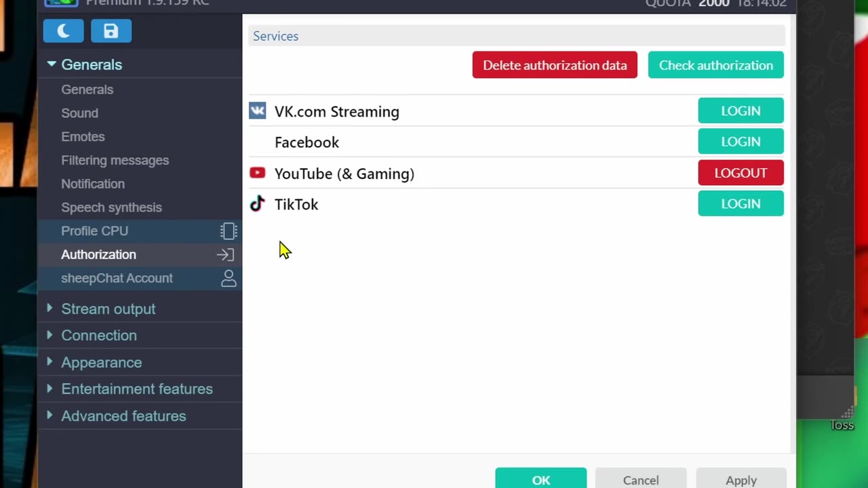The height and width of the screenshot is (488, 868).
Task: Click the YouTube (& Gaming) label
Action: click(x=344, y=174)
